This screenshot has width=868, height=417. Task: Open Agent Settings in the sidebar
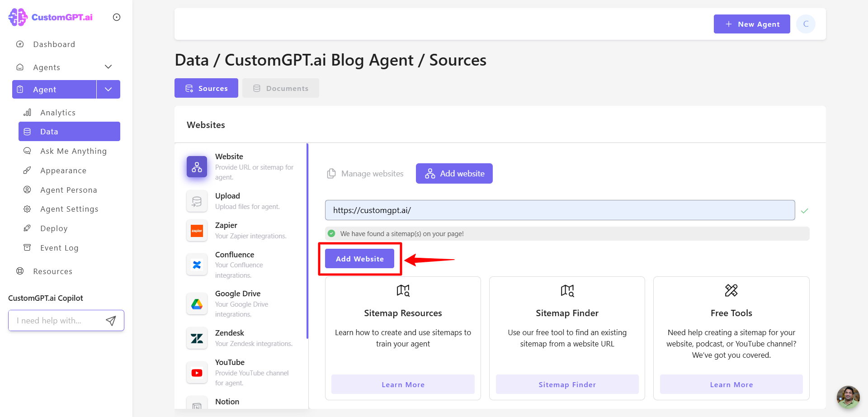click(69, 209)
